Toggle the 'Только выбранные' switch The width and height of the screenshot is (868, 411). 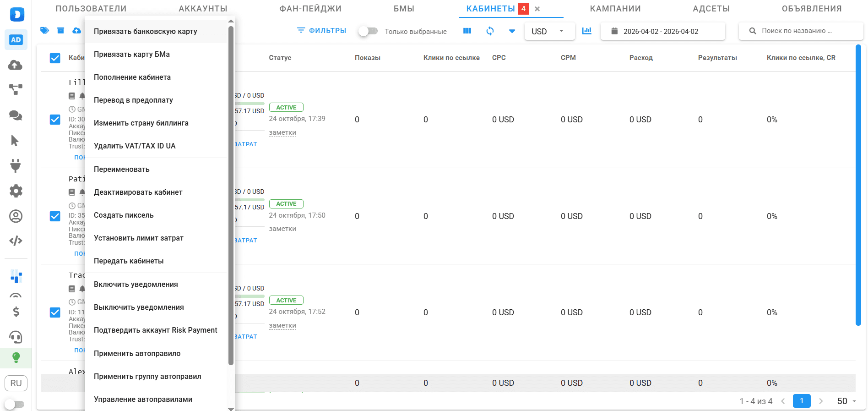point(368,31)
